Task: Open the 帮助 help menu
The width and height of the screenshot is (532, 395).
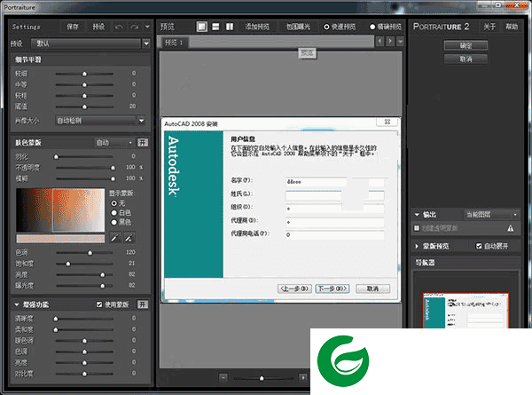Action: tap(512, 27)
